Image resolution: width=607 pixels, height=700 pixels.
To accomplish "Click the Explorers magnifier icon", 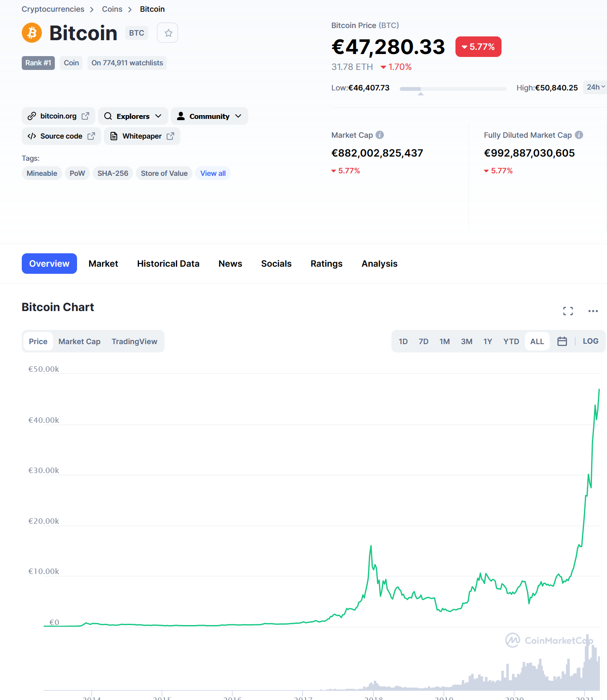I will 108,116.
